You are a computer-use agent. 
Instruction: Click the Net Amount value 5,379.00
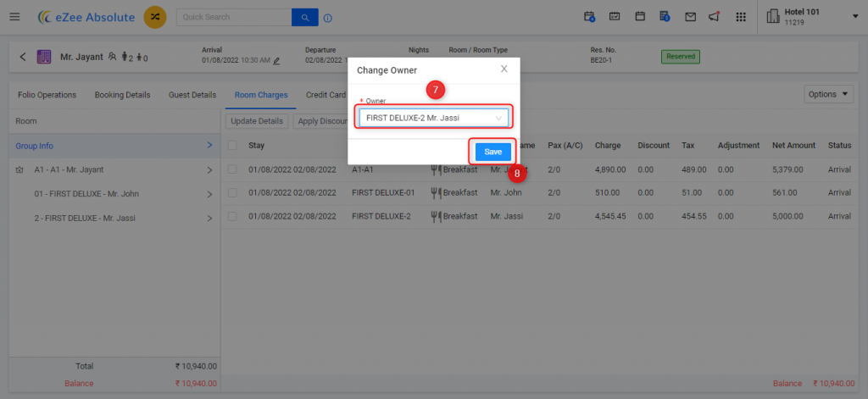click(x=787, y=169)
